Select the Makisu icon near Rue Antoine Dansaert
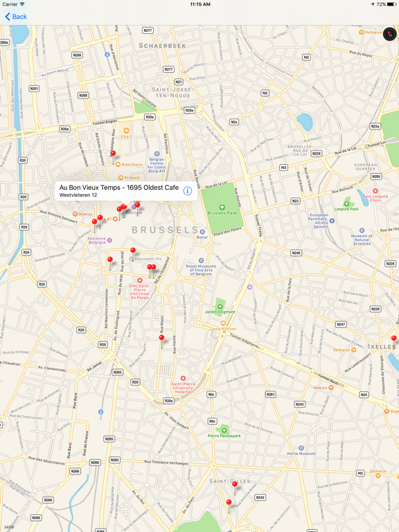 pos(75,214)
